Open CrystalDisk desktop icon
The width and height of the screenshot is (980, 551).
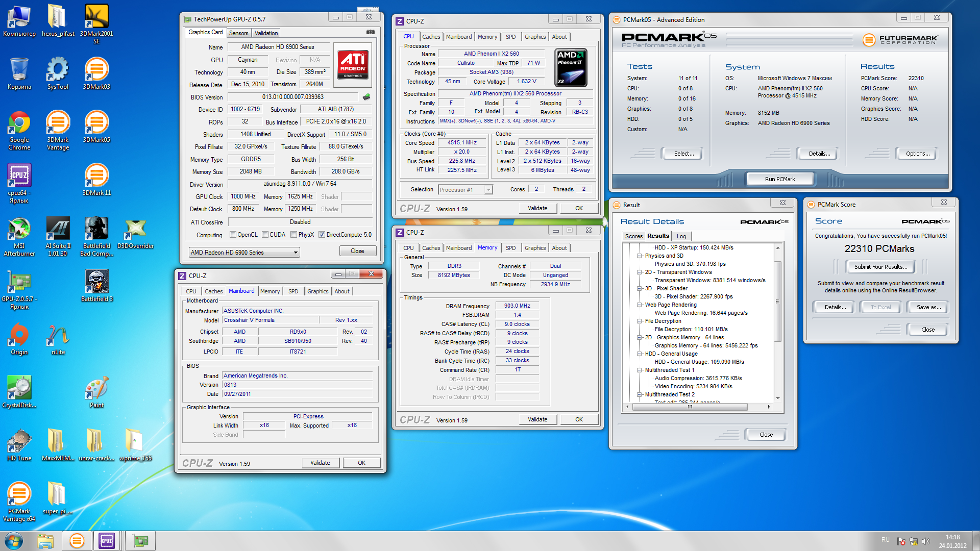pos(19,392)
